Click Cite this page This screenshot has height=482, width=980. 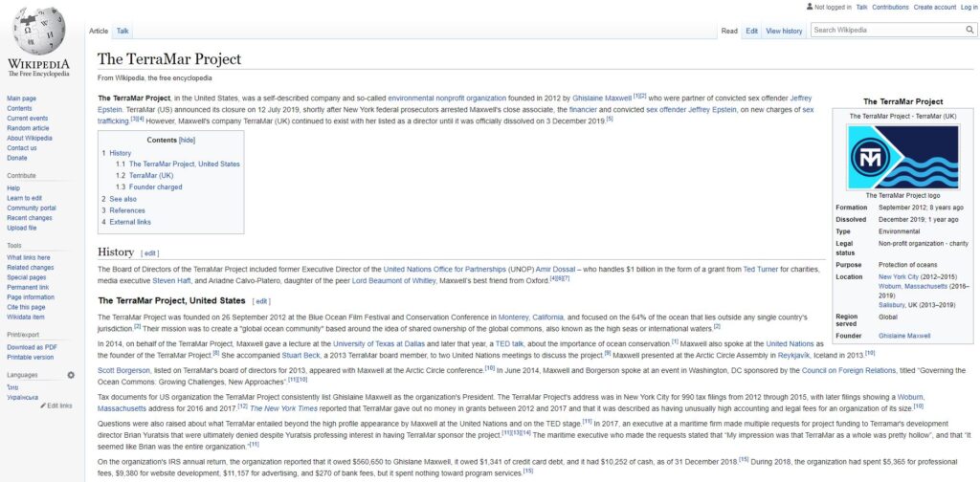(26, 307)
